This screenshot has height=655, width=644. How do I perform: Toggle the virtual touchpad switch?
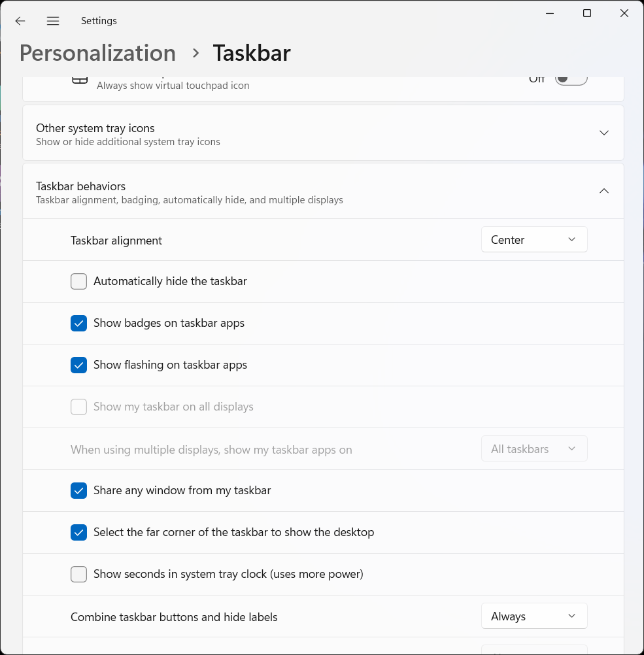(571, 79)
